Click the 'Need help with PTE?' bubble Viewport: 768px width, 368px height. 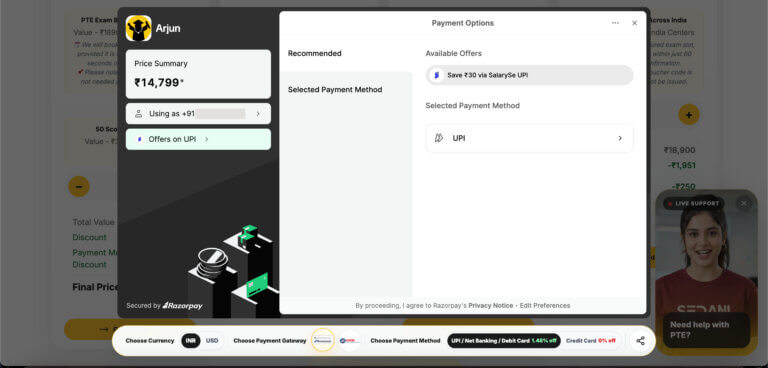706,330
